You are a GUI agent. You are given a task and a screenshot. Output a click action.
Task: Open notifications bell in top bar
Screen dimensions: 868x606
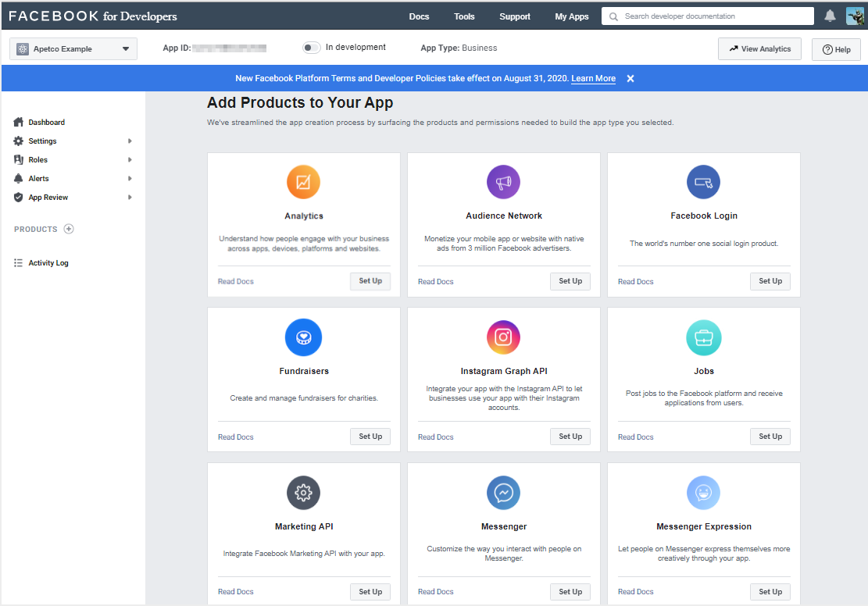tap(830, 16)
